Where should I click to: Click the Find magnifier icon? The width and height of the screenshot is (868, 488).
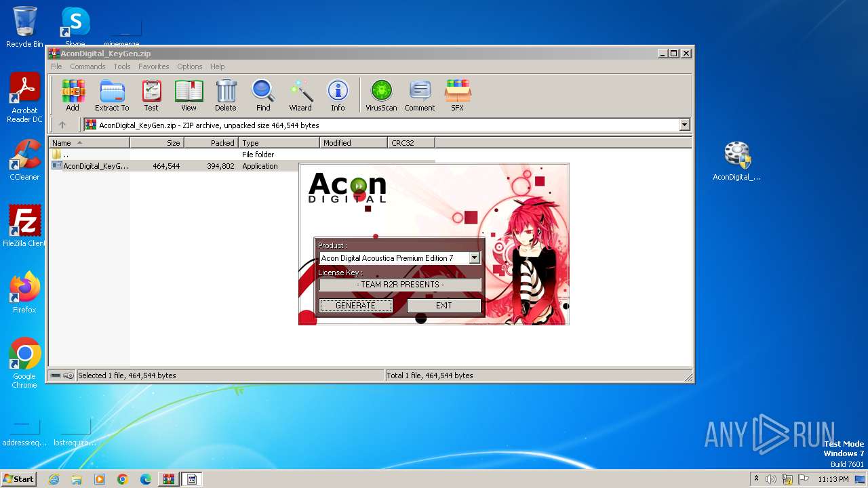[x=263, y=95]
